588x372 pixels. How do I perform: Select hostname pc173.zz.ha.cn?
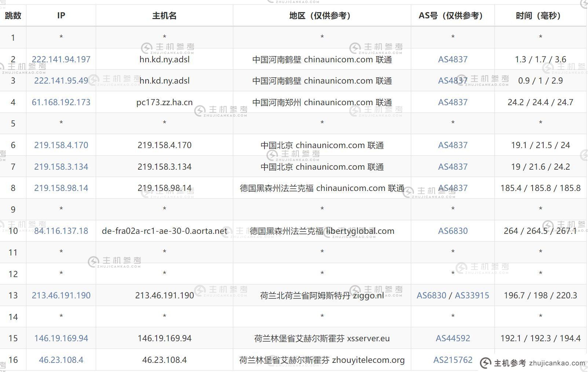tap(164, 102)
